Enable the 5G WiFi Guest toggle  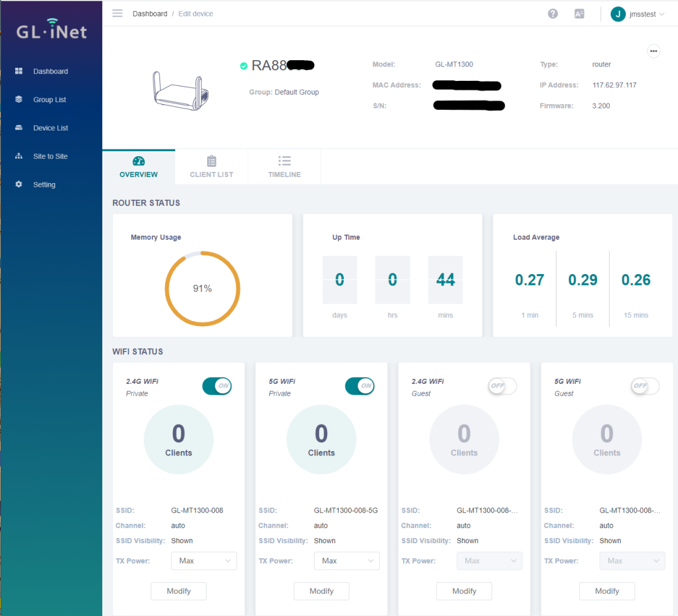coord(645,386)
